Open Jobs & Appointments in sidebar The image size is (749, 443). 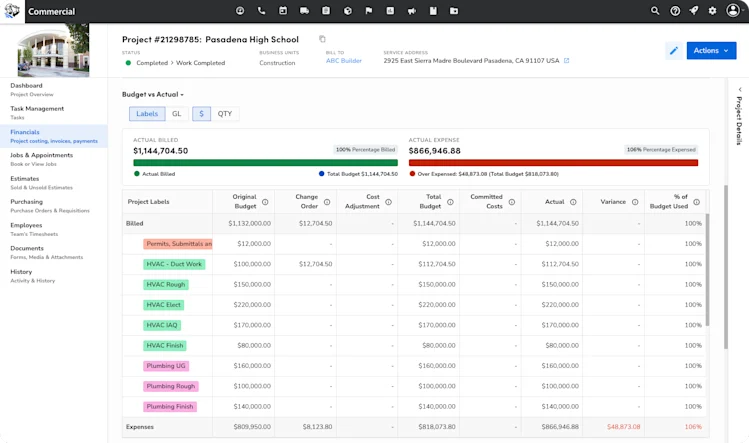54,159
